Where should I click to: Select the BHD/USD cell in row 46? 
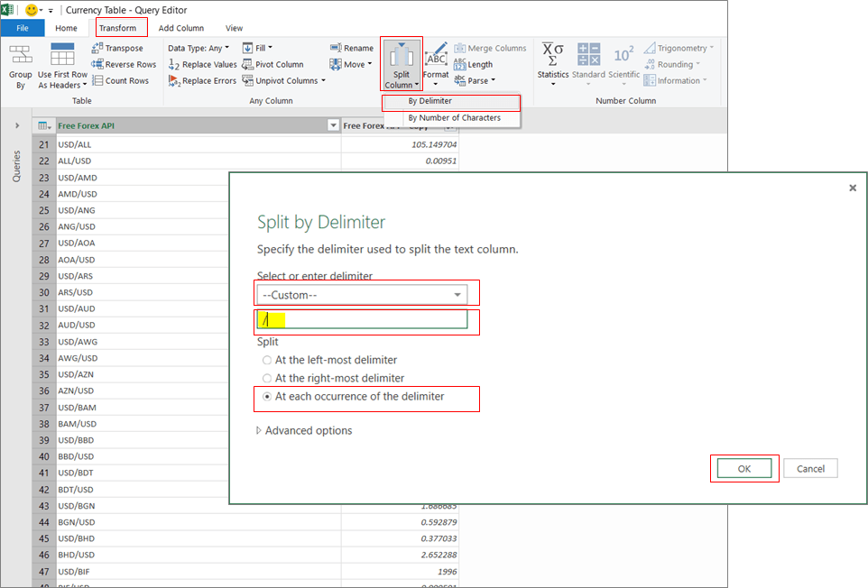click(199, 555)
